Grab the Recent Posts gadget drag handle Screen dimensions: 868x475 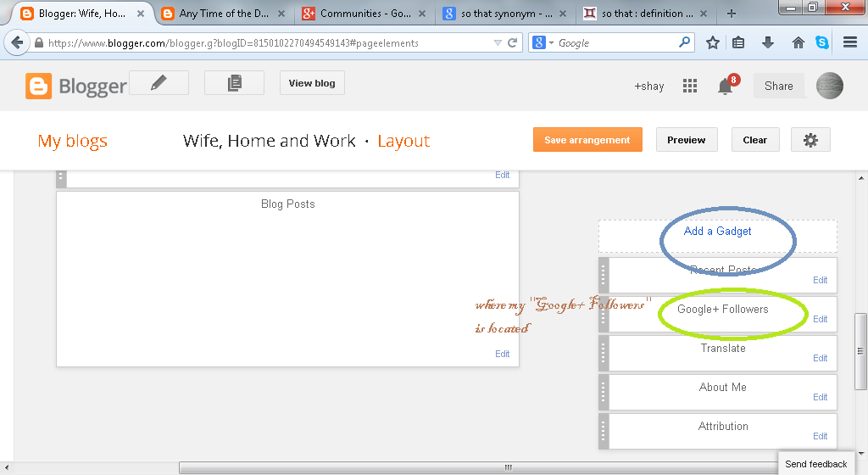tap(604, 275)
